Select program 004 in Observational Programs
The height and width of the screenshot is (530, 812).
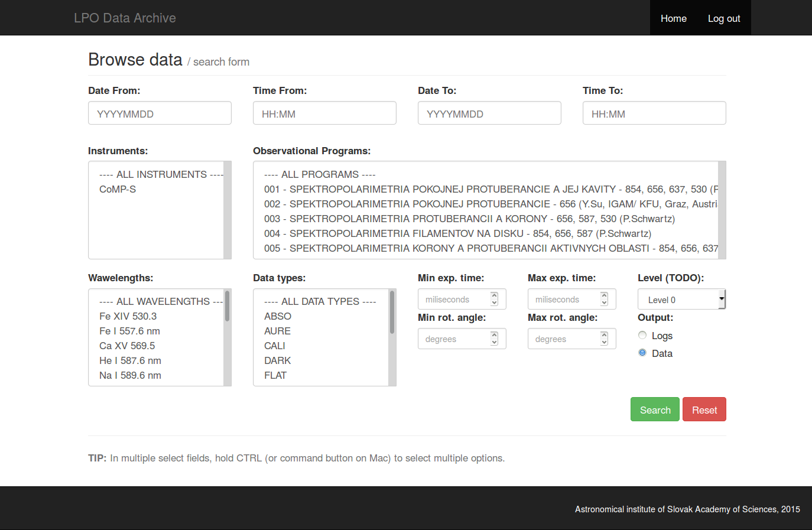(457, 234)
